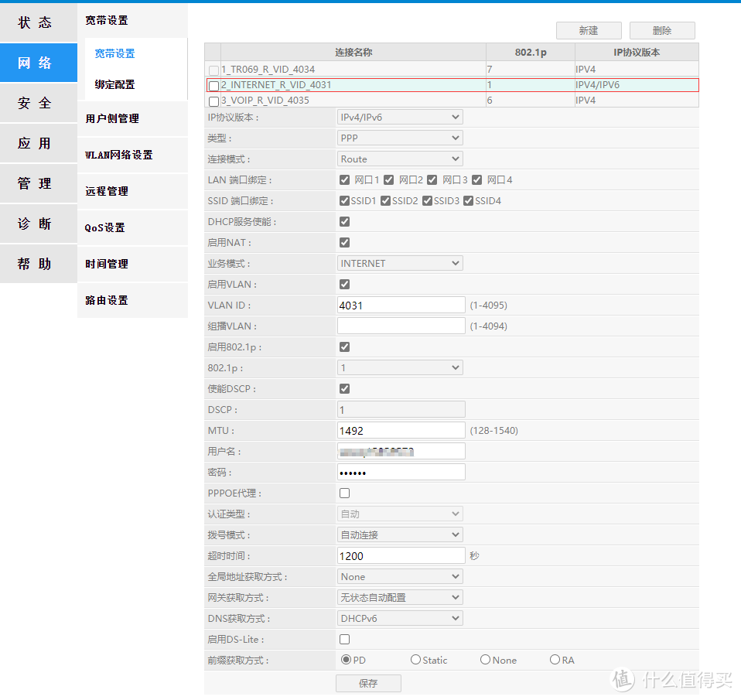Screen dimensions: 741x700
Task: Open WLAN网络设置 in the sidebar
Action: (119, 155)
